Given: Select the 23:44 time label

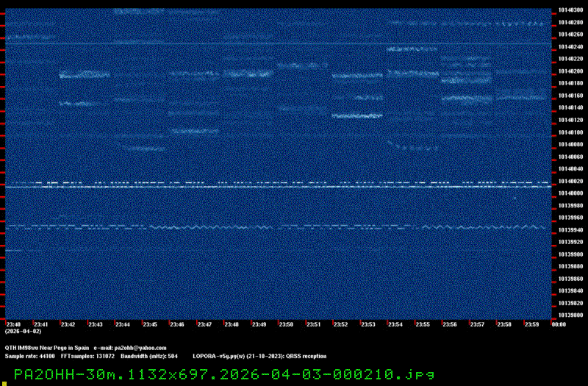Looking at the screenshot, I should click(x=123, y=324).
